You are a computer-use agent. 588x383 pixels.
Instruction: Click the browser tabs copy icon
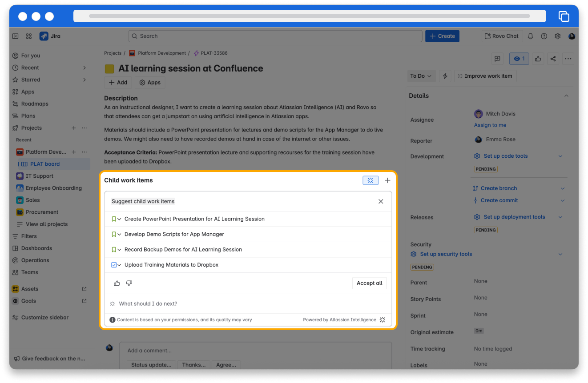(564, 16)
